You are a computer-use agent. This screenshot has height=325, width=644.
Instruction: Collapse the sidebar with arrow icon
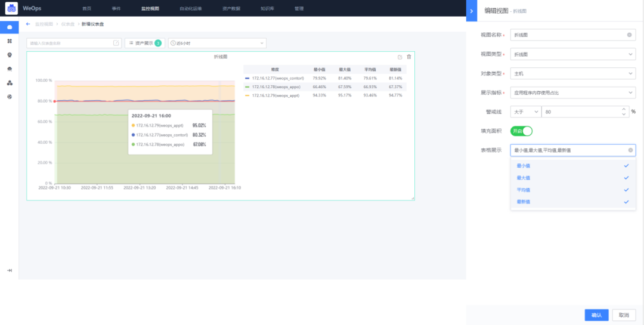point(10,270)
